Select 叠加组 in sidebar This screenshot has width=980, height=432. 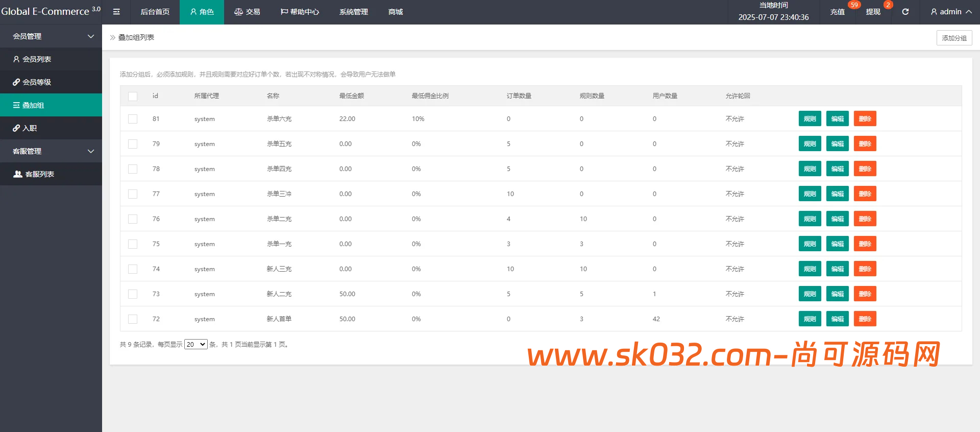tap(51, 105)
